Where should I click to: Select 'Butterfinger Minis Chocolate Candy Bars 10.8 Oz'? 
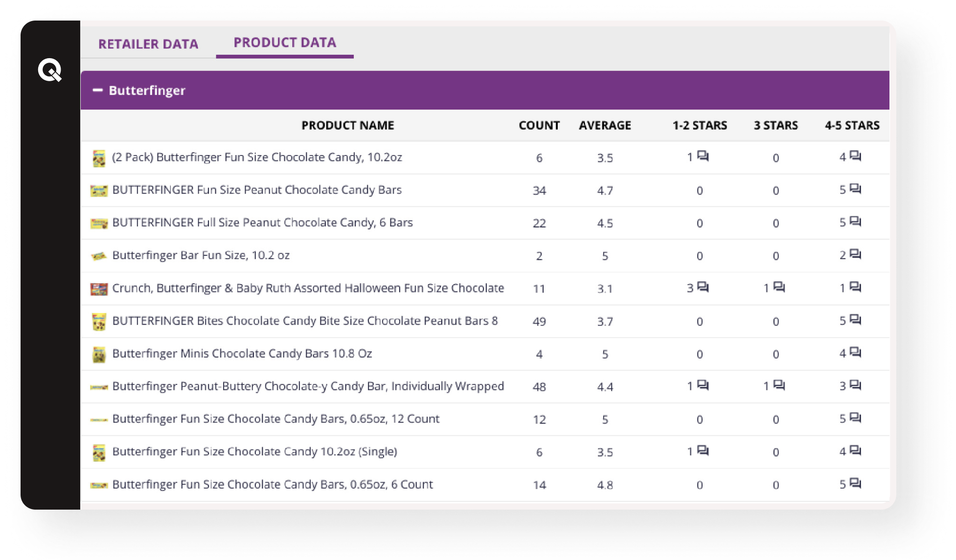coord(242,354)
